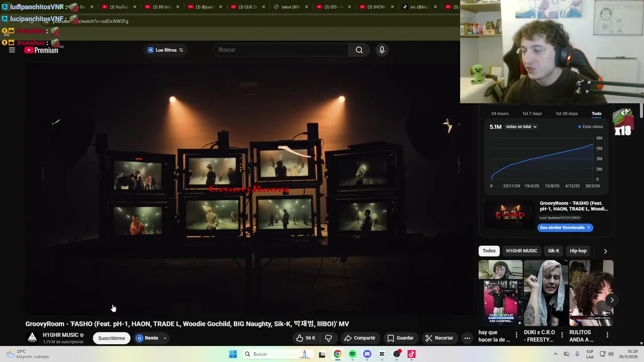The height and width of the screenshot is (362, 644).
Task: Filter recommendations by 'Hip-hop' chip
Action: pyautogui.click(x=578, y=251)
